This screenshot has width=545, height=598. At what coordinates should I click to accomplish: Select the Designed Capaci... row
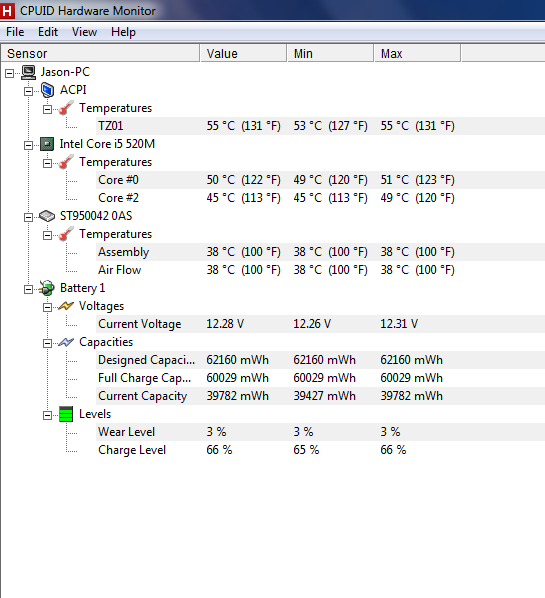[320, 360]
